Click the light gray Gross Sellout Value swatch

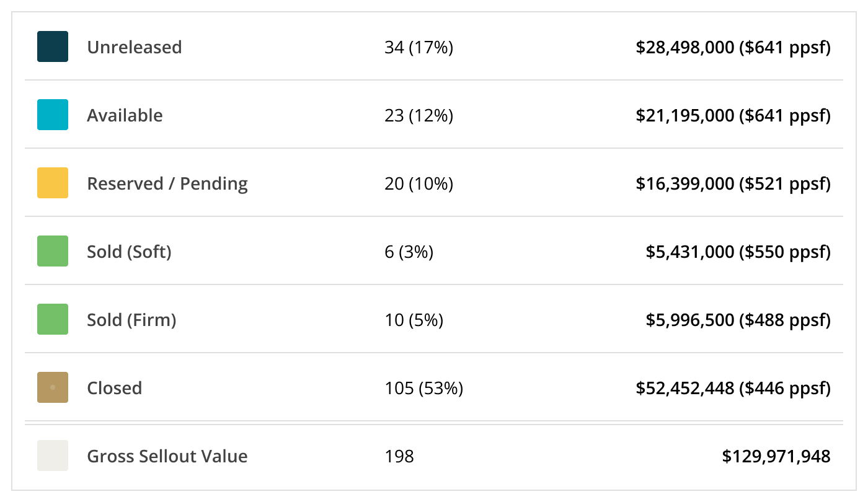click(53, 456)
